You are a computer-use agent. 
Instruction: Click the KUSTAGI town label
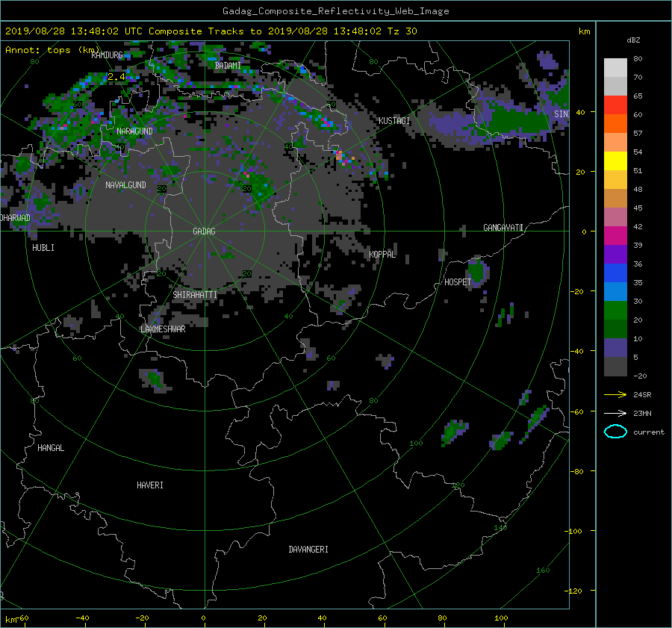coord(393,121)
